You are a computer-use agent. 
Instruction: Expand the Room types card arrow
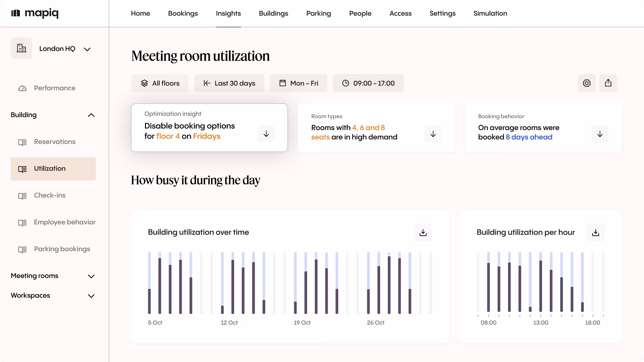pos(433,134)
